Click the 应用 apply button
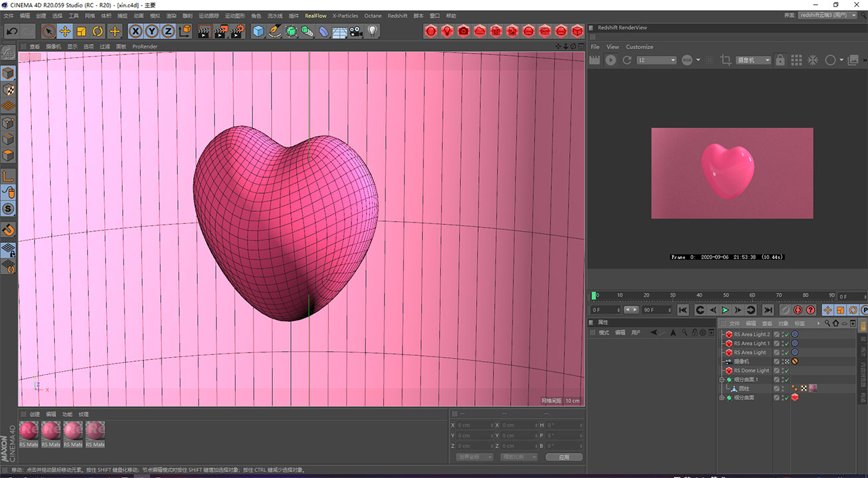This screenshot has width=868, height=478. click(564, 457)
